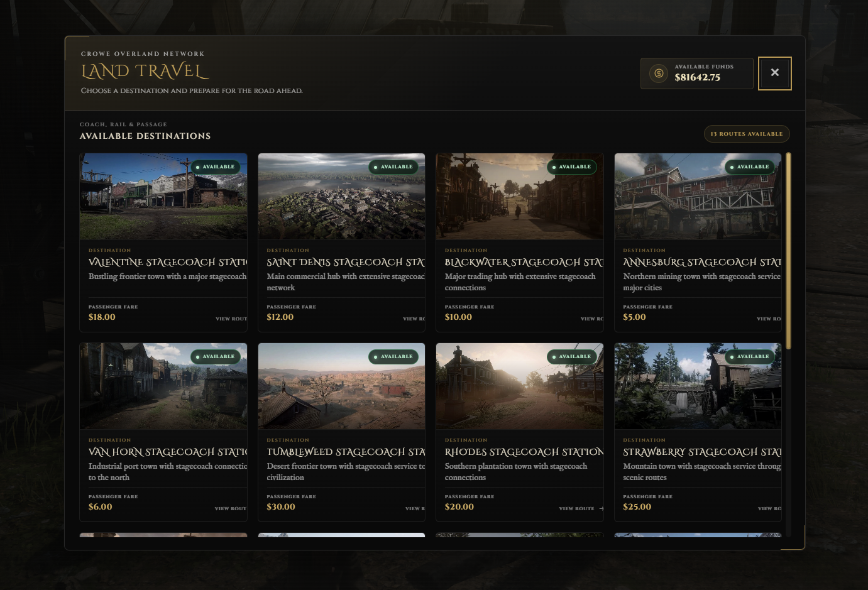Click Tumbleweed's 'Desert frontier town' description
The image size is (868, 590).
346,472
